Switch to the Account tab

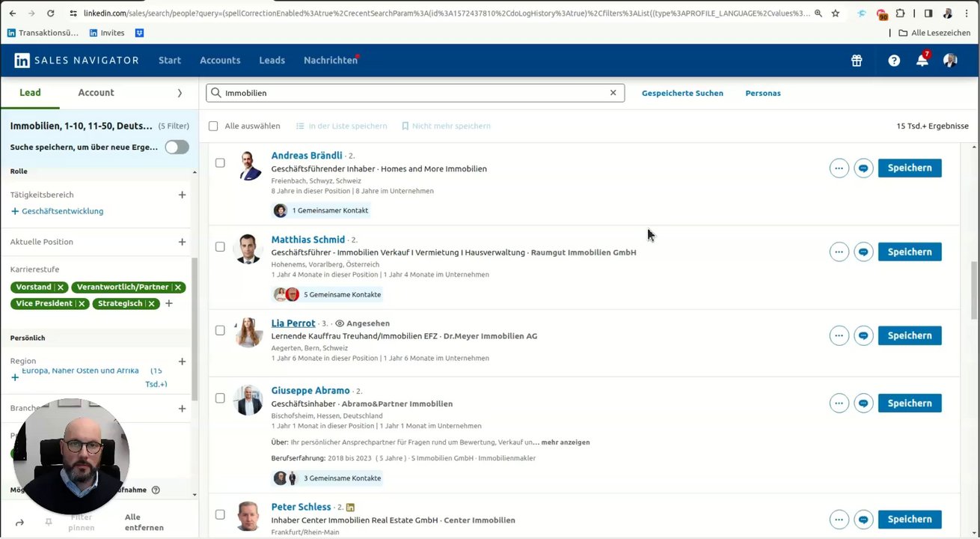click(x=96, y=92)
